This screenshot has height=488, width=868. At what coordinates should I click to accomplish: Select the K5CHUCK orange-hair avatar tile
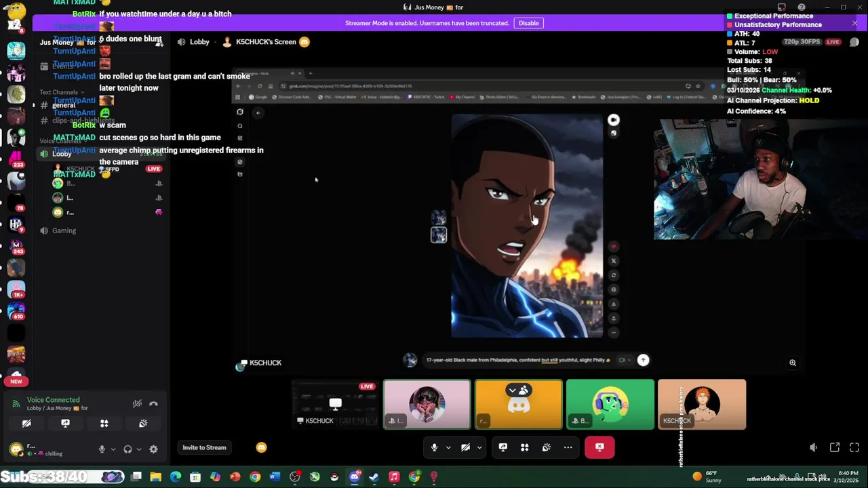pos(702,405)
